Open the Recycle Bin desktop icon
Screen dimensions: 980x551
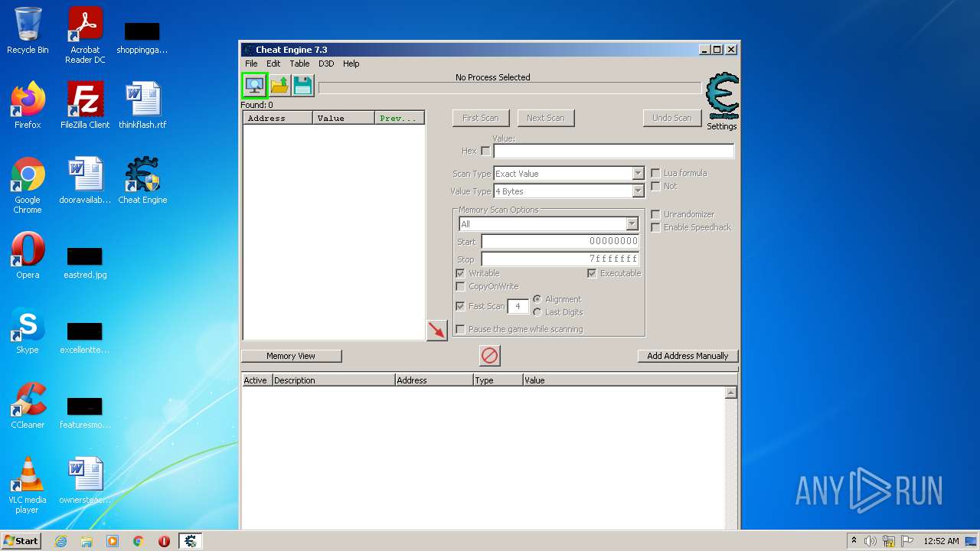pos(28,31)
